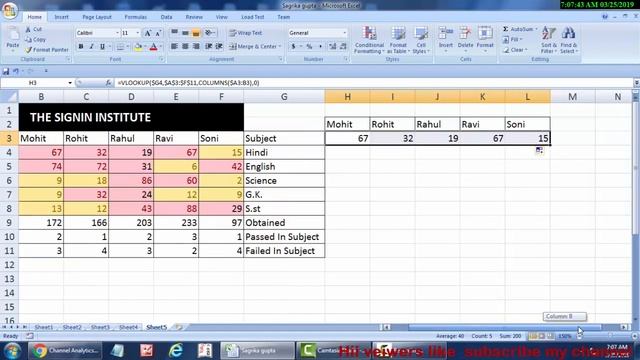Screen dimensions: 640x360
Task: Open the Font name Calibri dropdown
Action: pyautogui.click(x=117, y=33)
